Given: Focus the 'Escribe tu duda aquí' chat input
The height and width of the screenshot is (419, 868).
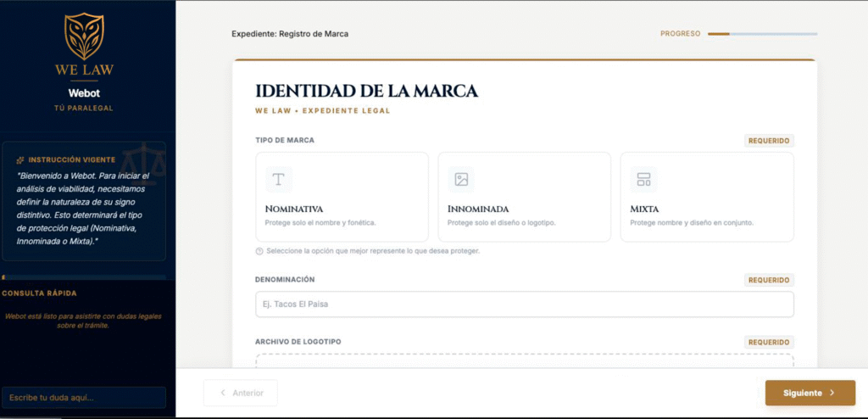Looking at the screenshot, I should coord(84,397).
